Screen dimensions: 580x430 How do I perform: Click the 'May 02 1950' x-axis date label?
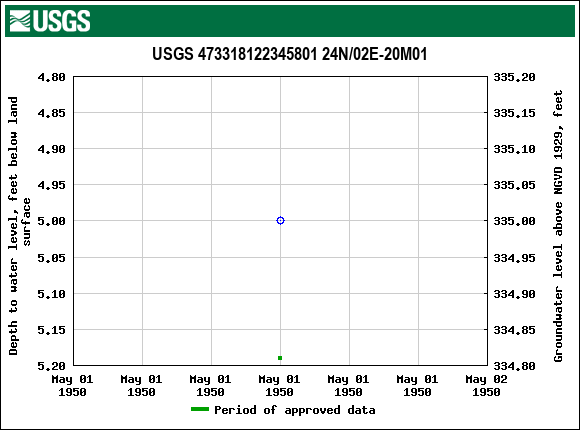point(486,386)
